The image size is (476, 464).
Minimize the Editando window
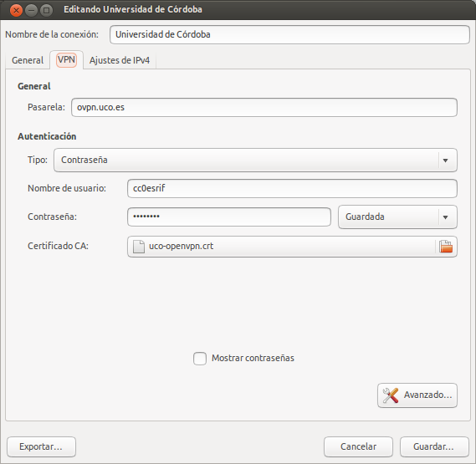click(31, 11)
